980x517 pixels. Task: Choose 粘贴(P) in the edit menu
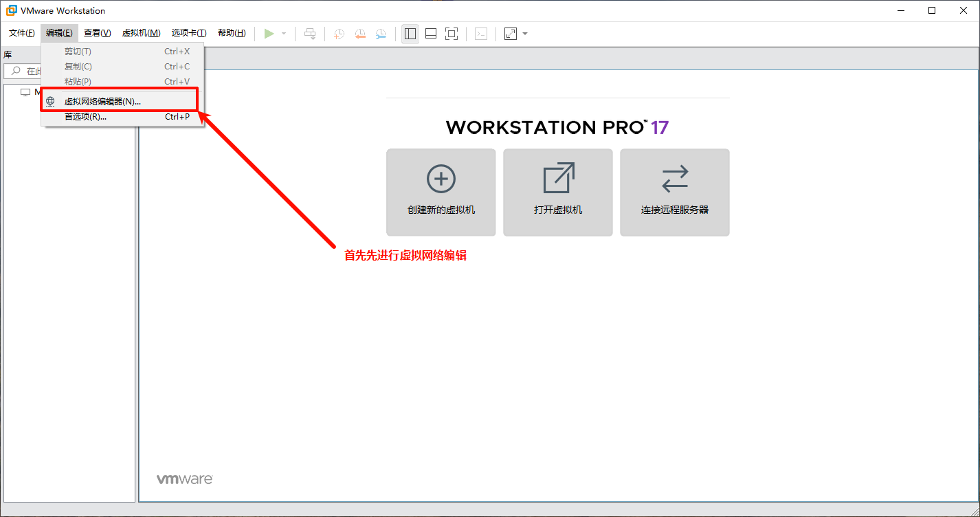122,82
